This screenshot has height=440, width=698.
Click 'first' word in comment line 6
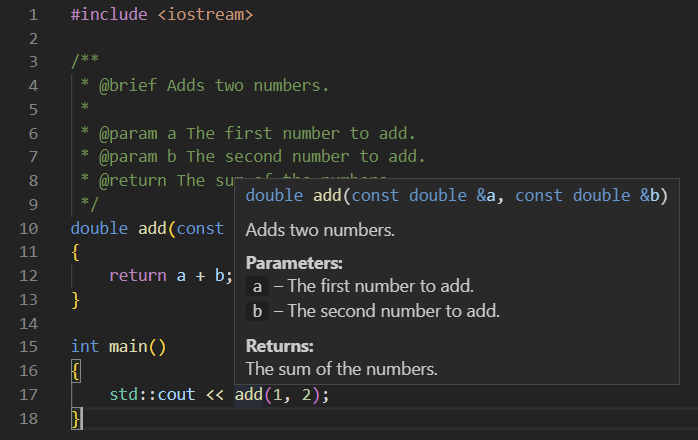(x=248, y=134)
